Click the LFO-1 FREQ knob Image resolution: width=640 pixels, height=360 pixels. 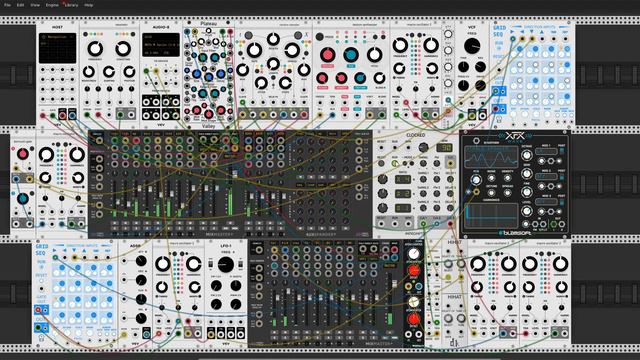click(226, 265)
